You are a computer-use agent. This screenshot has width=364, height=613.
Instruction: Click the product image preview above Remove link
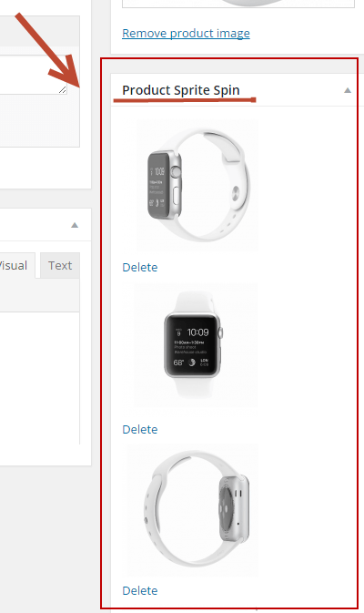238,4
